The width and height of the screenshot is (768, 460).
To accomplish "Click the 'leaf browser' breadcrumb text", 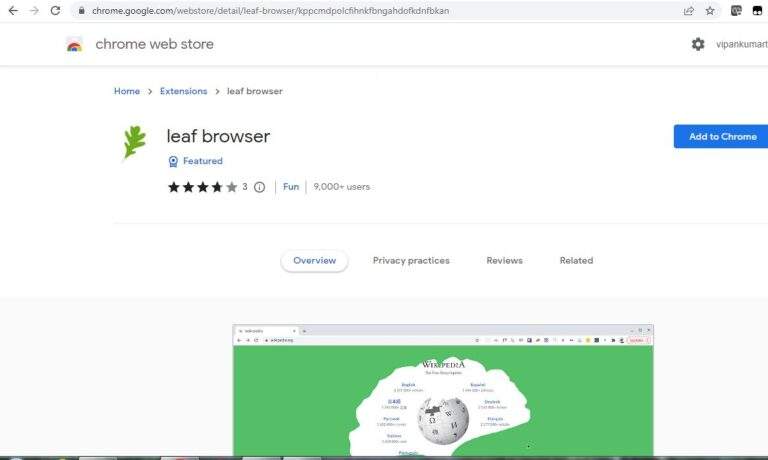I will 255,91.
